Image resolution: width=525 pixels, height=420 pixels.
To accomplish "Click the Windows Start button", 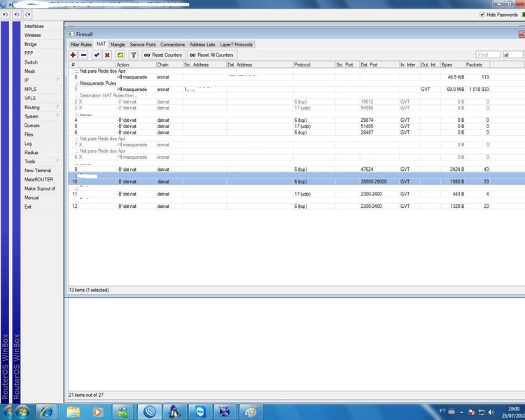I will click(22, 412).
